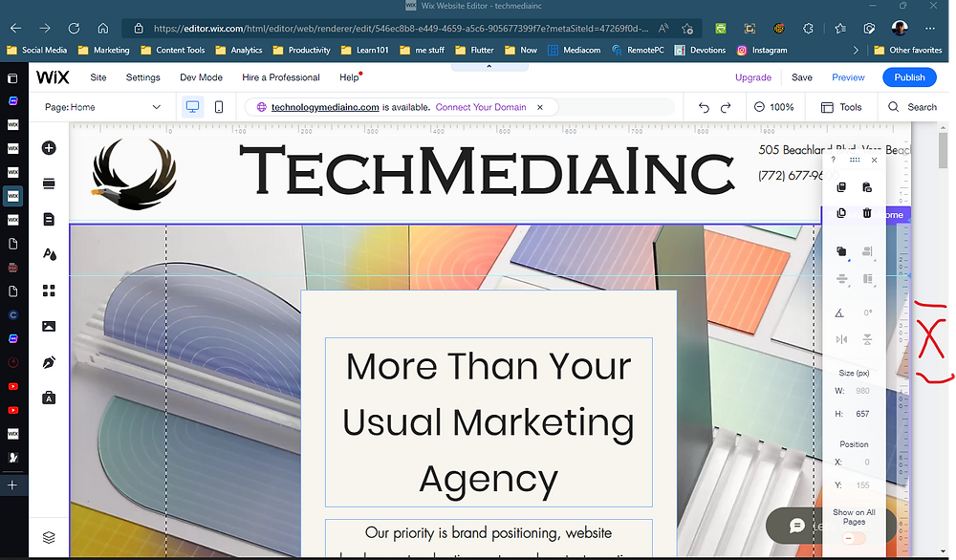Viewport: 956px width, 560px height.
Task: Switch to desktop editor view
Action: [193, 107]
